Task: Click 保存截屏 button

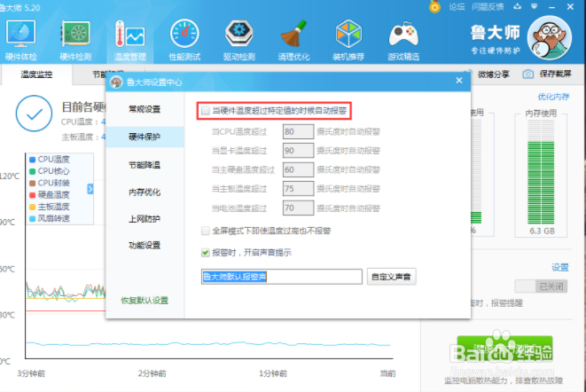Action: coord(555,74)
